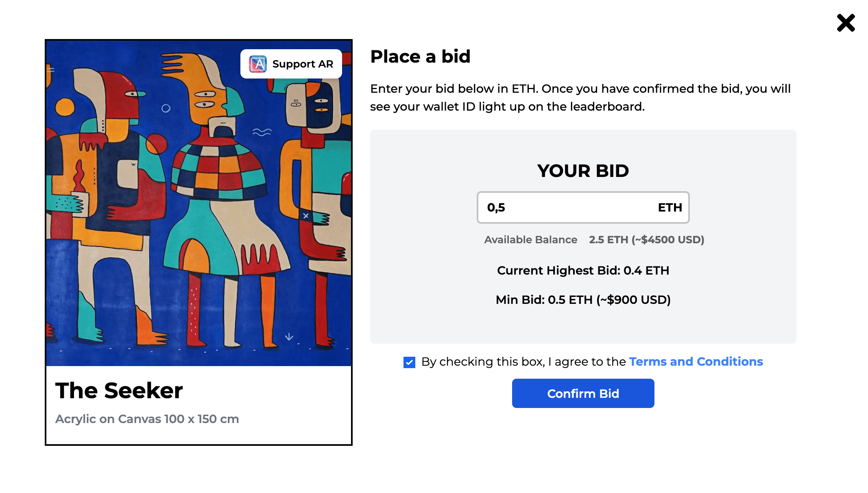Click the checkmark inside the agreement checkbox
The height and width of the screenshot is (493, 868).
tap(409, 362)
